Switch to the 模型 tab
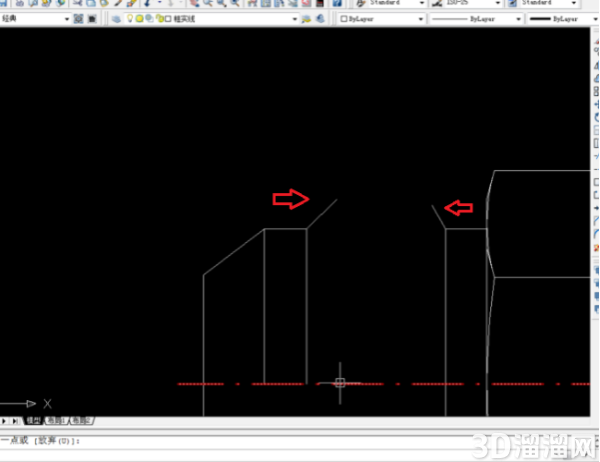Image resolution: width=600 pixels, height=462 pixels. coord(33,421)
